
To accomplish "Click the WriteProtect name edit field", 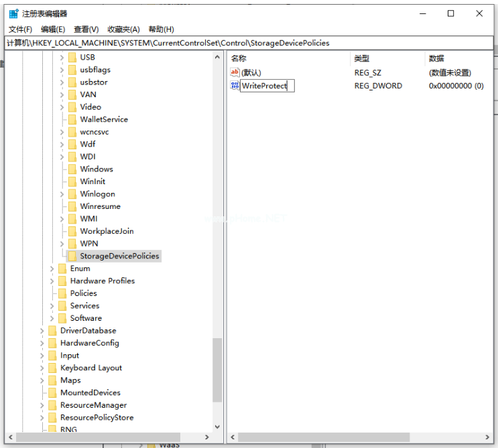I will click(x=266, y=86).
